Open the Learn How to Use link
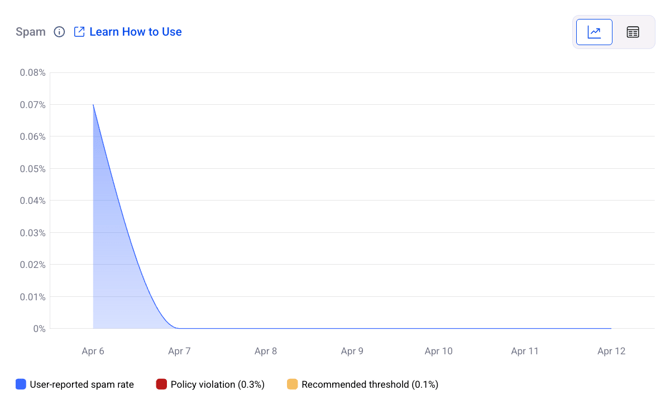The image size is (670, 410). [135, 32]
